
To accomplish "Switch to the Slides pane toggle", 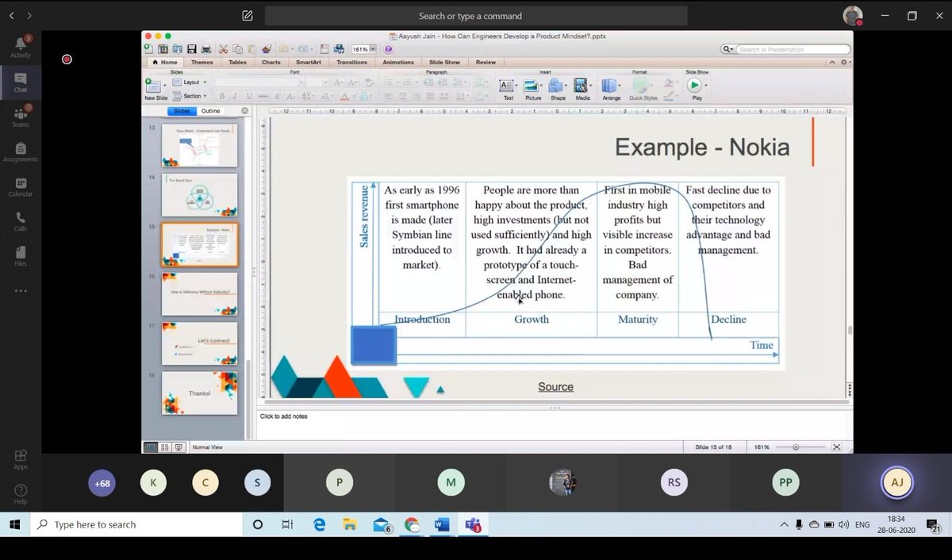I will coord(182,111).
